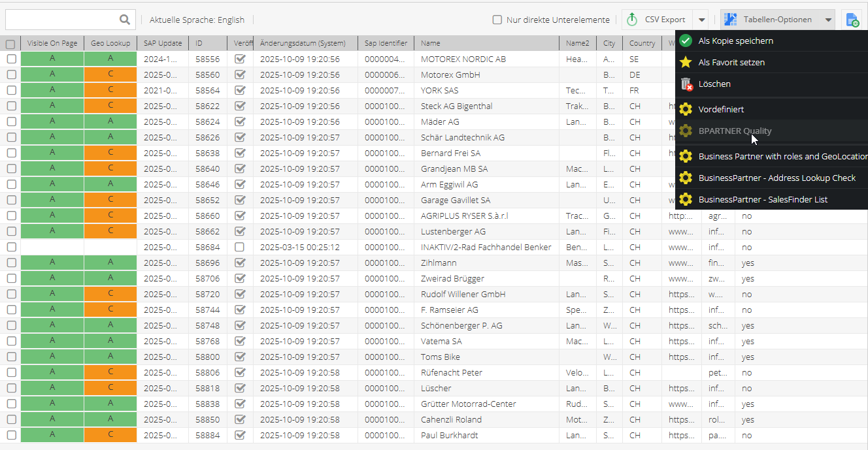Click the gear icon beside Vordefiniert

click(686, 109)
